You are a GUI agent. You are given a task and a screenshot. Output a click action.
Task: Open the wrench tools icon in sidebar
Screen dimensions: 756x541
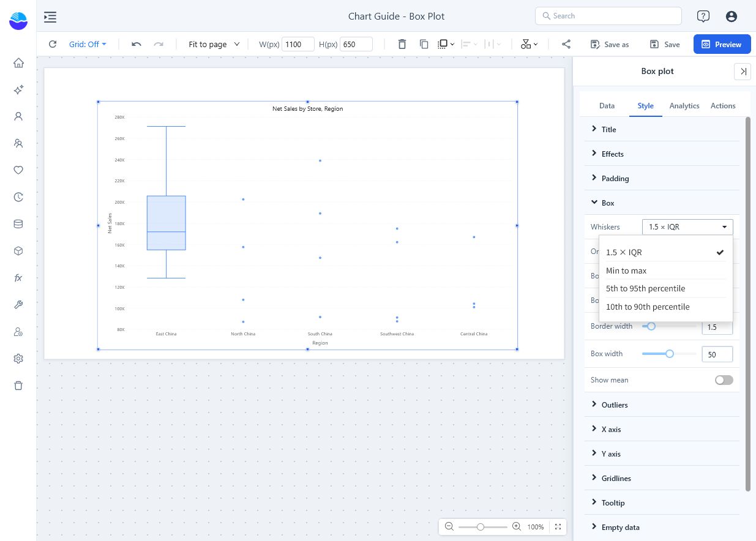tap(18, 305)
